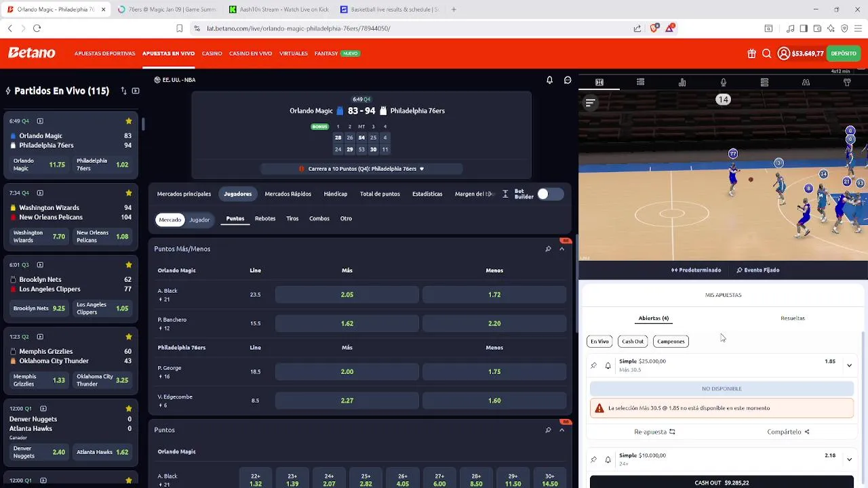868x488 pixels.
Task: Pin the Simple $25.000,00 bet
Action: coord(593,365)
